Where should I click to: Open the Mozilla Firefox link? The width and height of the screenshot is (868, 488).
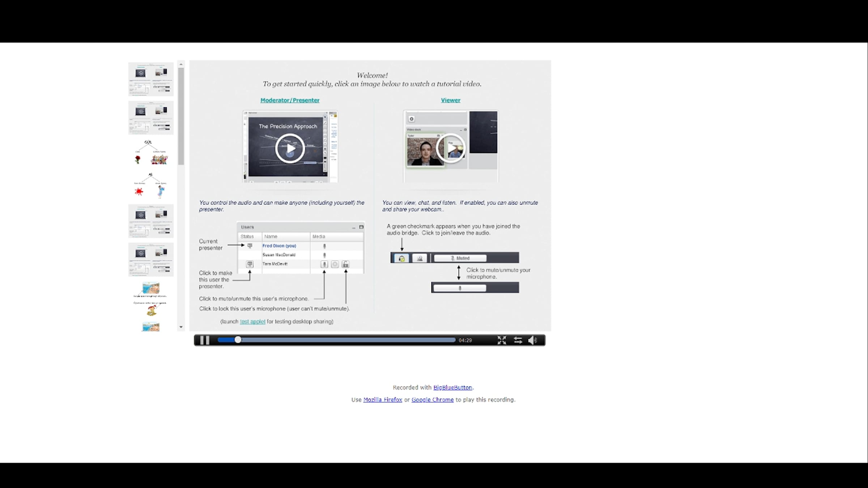tap(382, 400)
